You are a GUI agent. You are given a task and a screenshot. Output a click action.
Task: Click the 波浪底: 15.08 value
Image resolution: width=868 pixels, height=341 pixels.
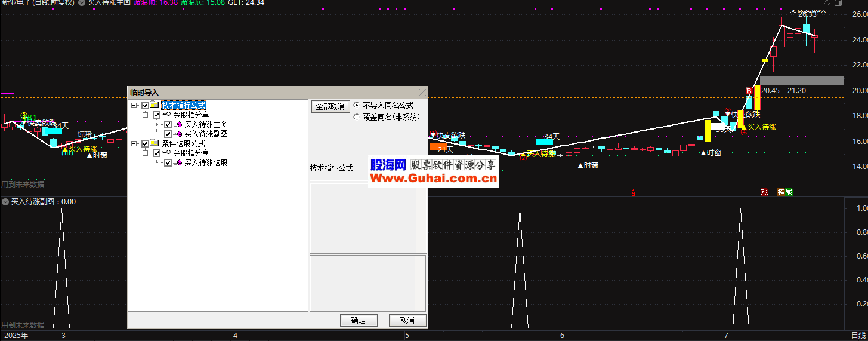click(x=203, y=3)
